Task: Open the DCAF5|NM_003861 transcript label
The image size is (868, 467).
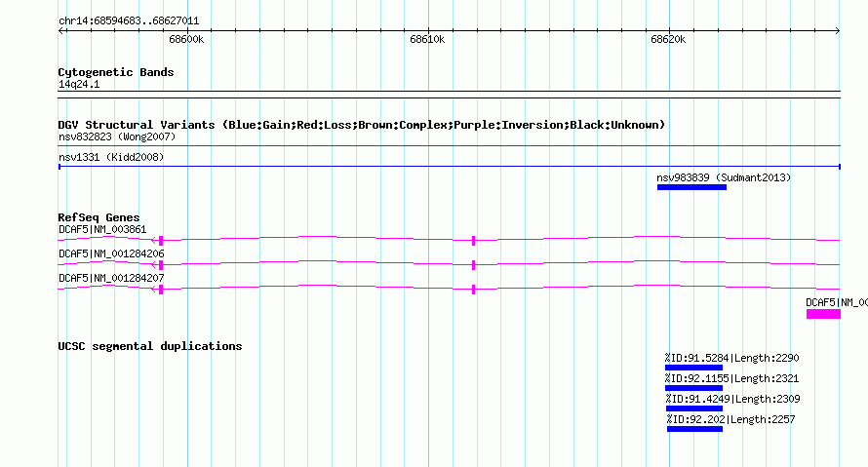Action: (102, 229)
